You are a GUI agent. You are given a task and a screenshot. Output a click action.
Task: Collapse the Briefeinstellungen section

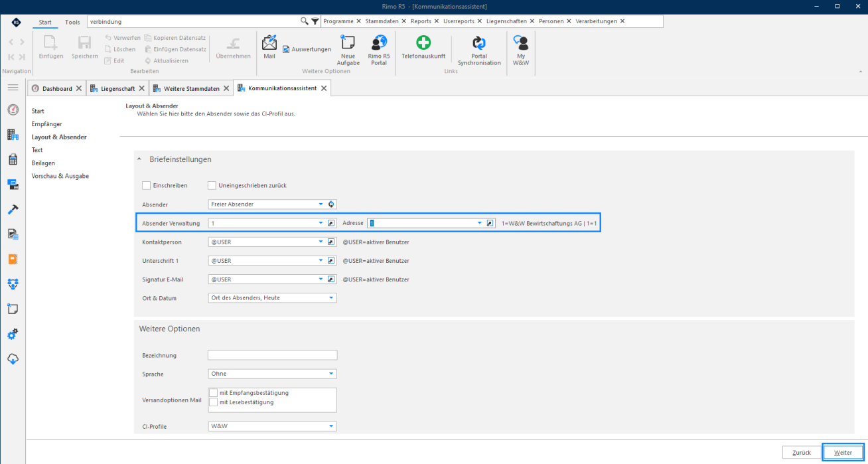click(139, 159)
